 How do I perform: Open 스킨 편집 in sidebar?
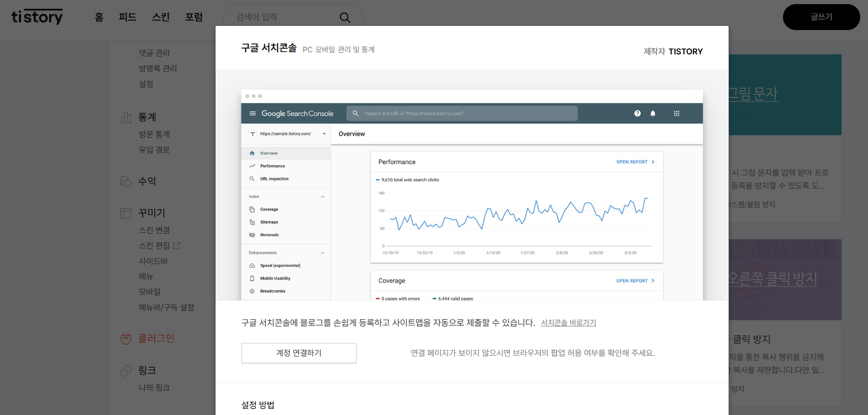click(x=154, y=246)
